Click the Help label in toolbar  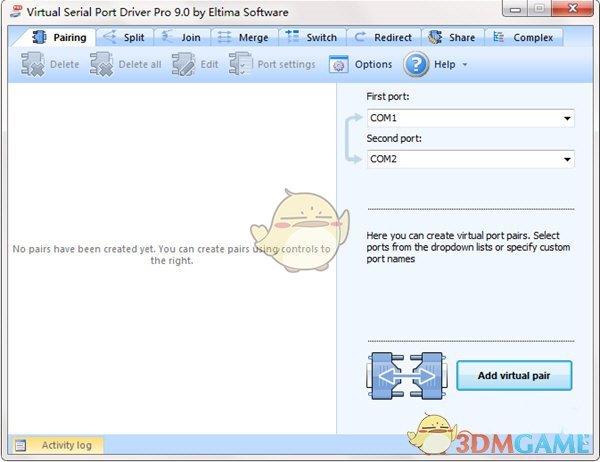(445, 64)
